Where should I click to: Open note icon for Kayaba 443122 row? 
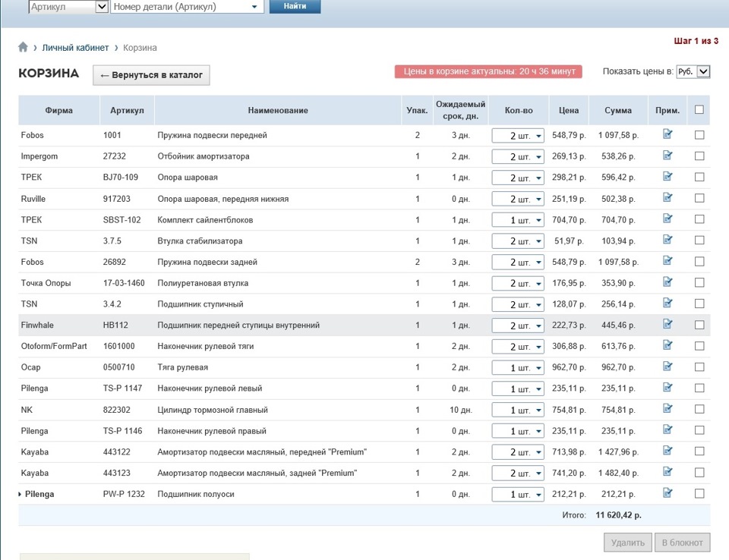[x=667, y=451]
